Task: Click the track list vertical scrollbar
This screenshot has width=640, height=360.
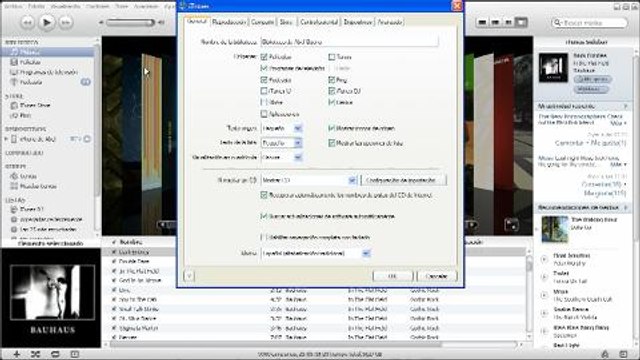Action: click(x=529, y=294)
